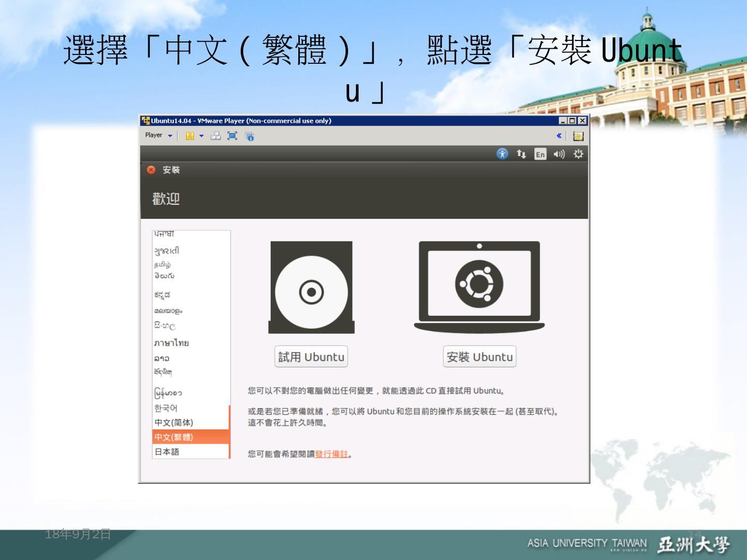Click the Send Ctrl+Alt+Del toolbar icon

click(x=216, y=136)
